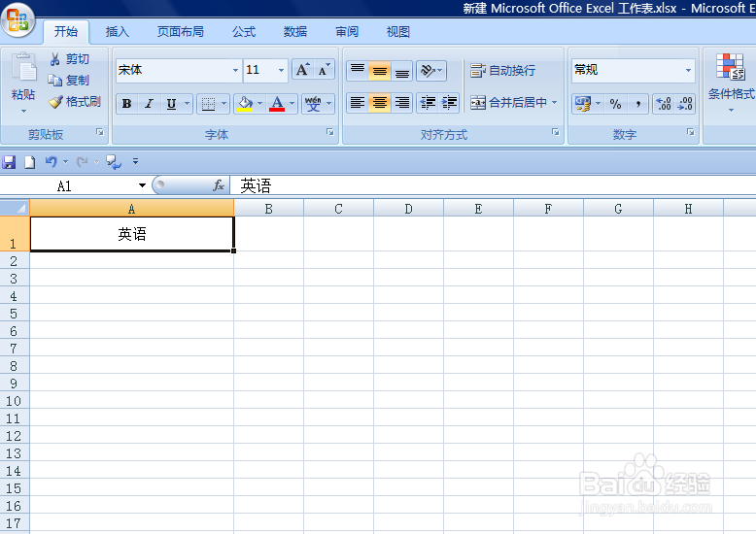756x534 pixels.
Task: Click the Paste icon
Action: [x=23, y=67]
